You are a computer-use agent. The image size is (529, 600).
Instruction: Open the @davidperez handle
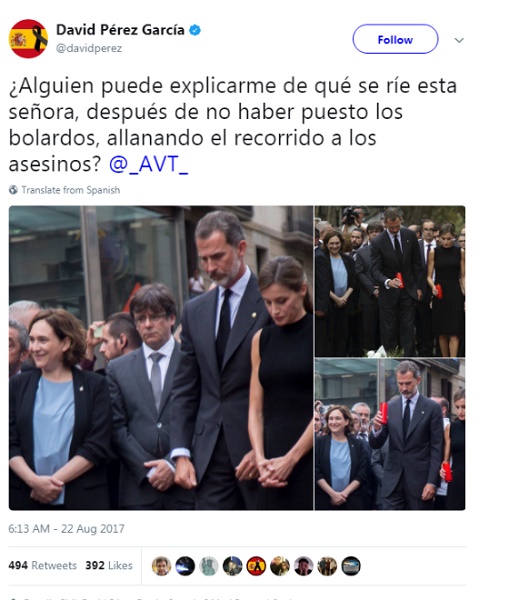[89, 48]
